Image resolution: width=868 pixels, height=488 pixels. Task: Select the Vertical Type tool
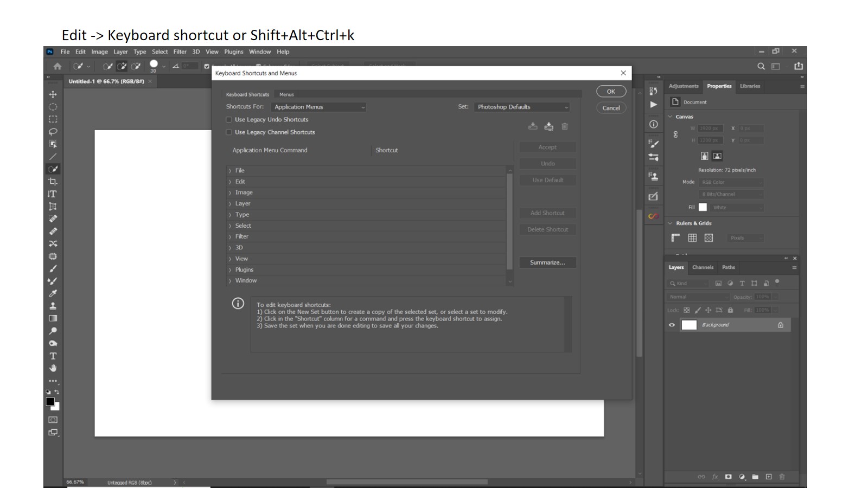click(x=53, y=194)
